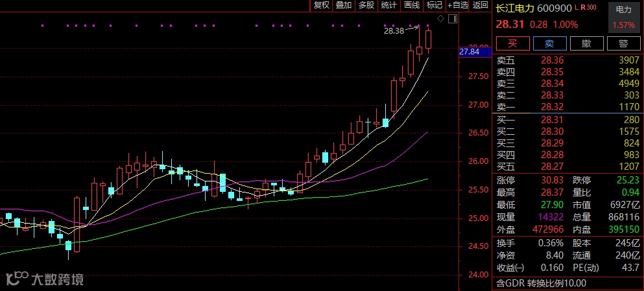Image resolution: width=644 pixels, height=291 pixels.
Task: Click 跌停 limit-down value 25.23
Action: pos(628,180)
